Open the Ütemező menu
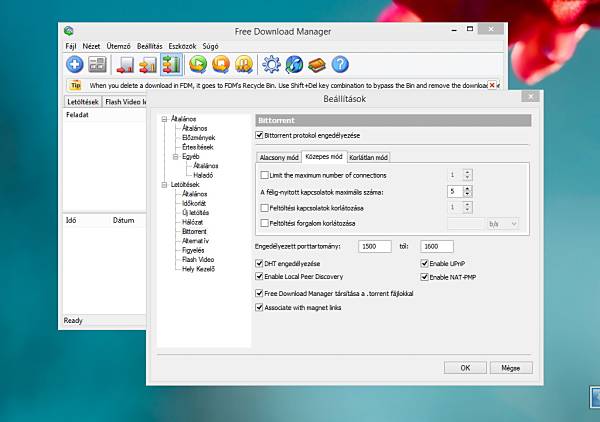600x422 pixels. (119, 46)
